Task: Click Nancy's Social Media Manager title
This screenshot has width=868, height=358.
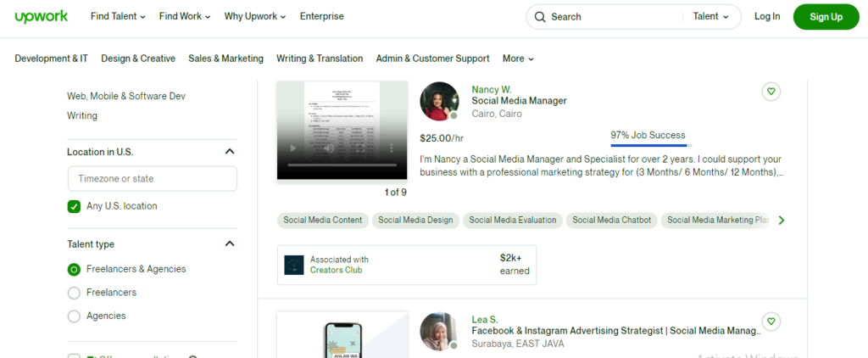Action: 520,101
